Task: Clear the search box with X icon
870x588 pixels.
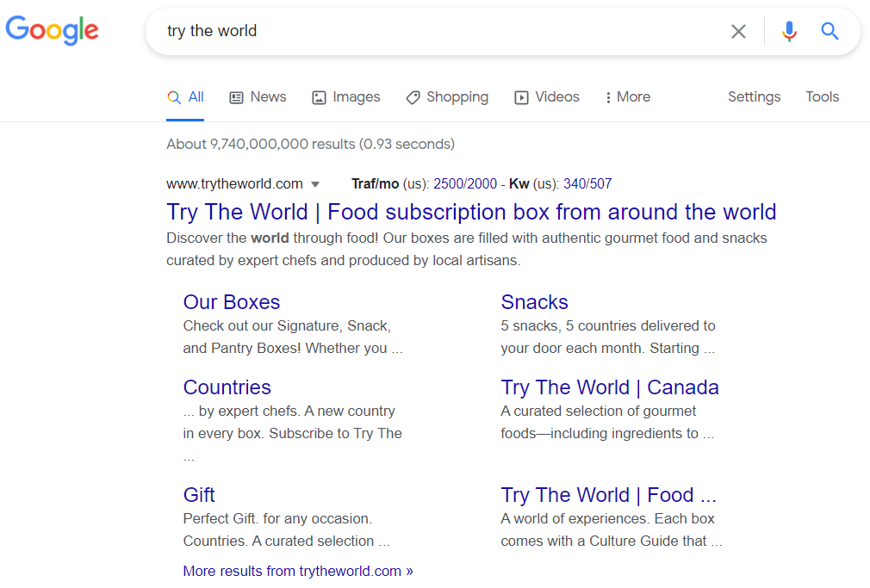Action: pos(738,31)
